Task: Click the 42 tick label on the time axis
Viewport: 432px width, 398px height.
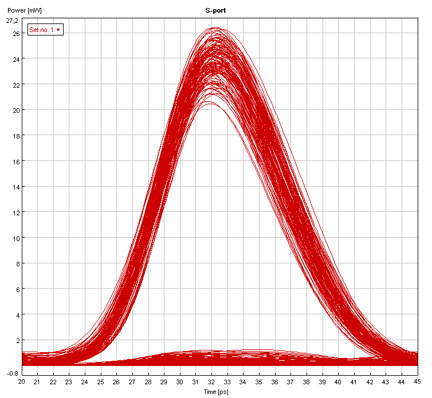Action: pos(369,382)
